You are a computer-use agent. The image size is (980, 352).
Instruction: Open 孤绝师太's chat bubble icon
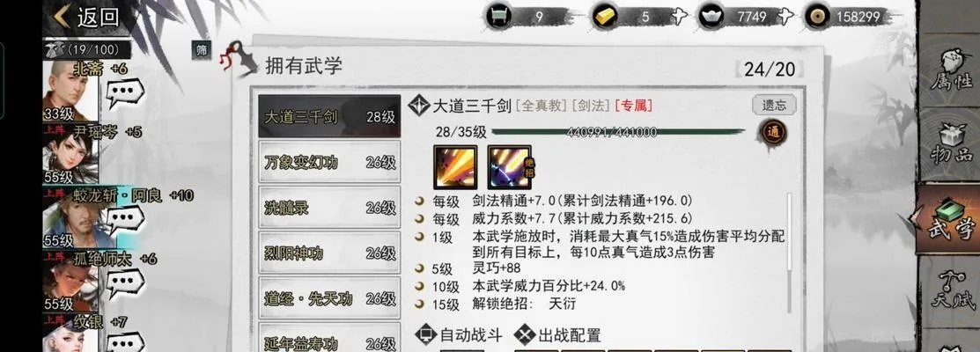coord(125,282)
